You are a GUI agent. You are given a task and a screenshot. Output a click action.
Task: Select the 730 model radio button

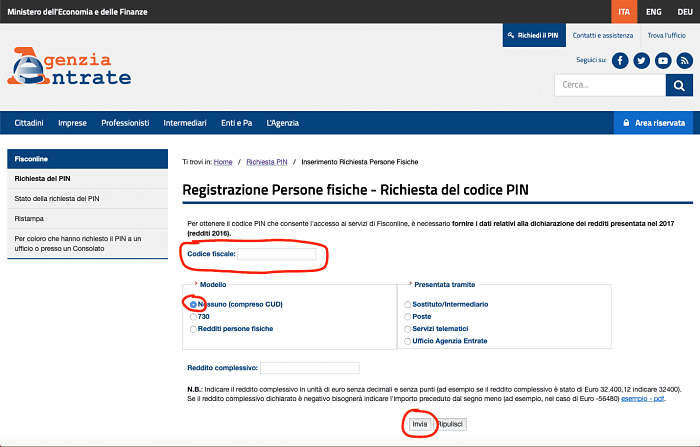click(x=193, y=316)
